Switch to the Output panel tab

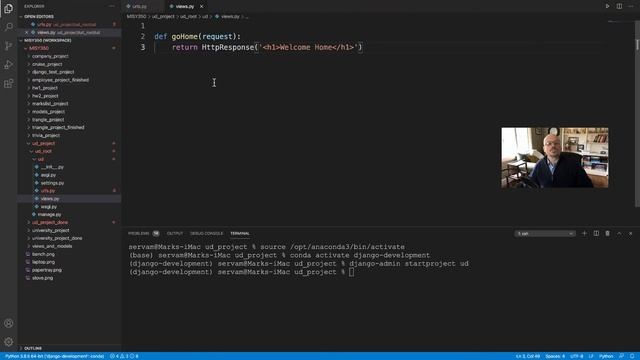(175, 233)
